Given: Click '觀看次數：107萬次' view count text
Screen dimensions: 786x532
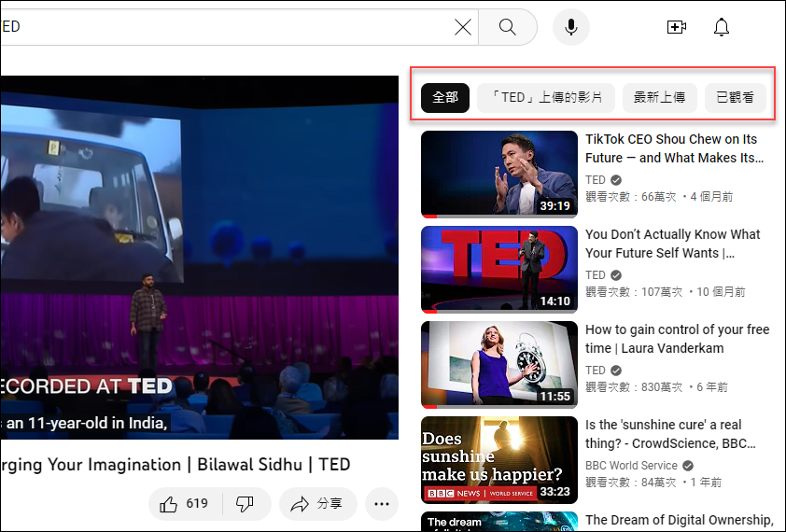Looking at the screenshot, I should coord(634,292).
